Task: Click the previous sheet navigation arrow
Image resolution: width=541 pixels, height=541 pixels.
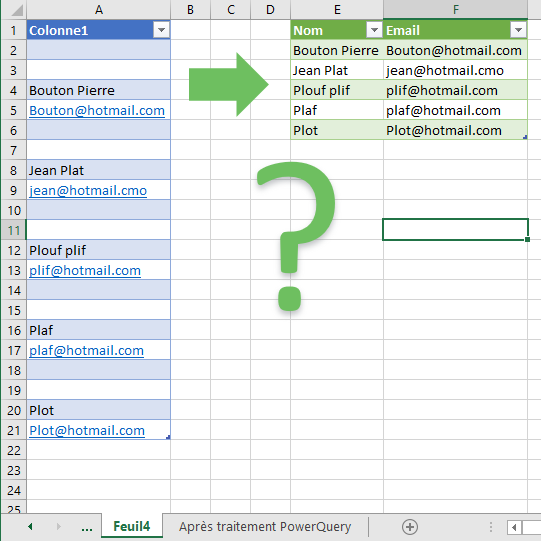Action: click(x=30, y=527)
